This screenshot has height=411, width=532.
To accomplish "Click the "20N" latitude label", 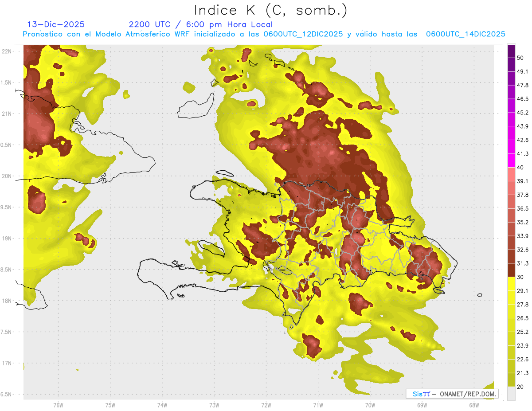I will [7, 176].
